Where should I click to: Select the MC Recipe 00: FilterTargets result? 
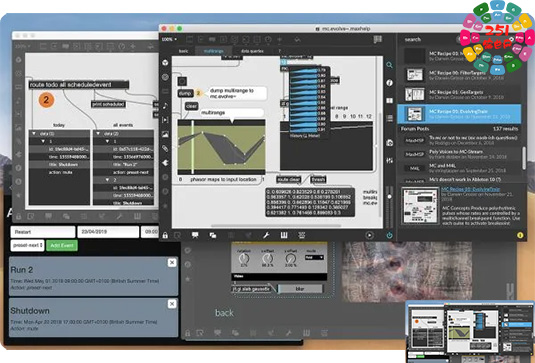coord(459,75)
